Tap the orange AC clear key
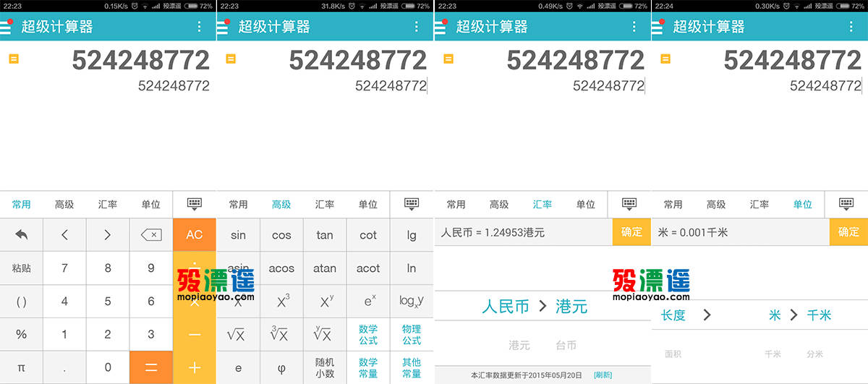Viewport: 868px width, 384px height. pyautogui.click(x=195, y=234)
